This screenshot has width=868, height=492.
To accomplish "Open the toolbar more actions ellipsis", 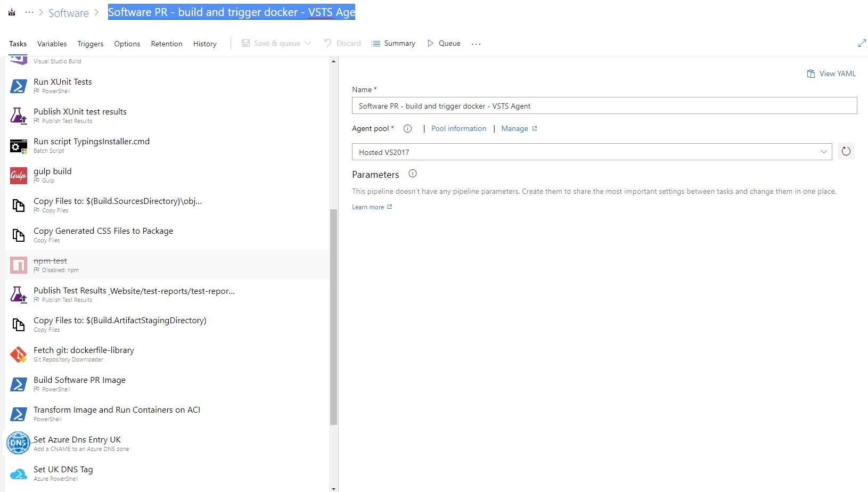I will (x=476, y=44).
